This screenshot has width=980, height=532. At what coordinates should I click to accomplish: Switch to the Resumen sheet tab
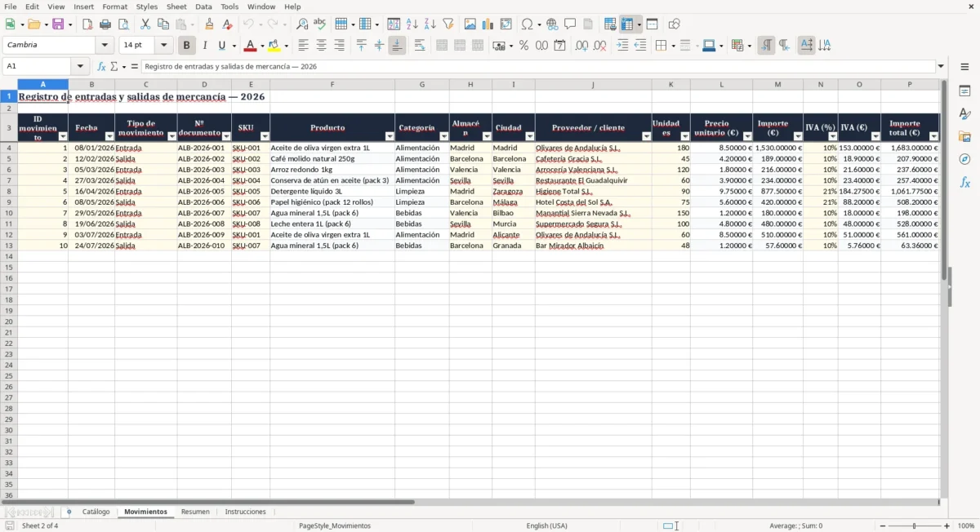pos(195,512)
